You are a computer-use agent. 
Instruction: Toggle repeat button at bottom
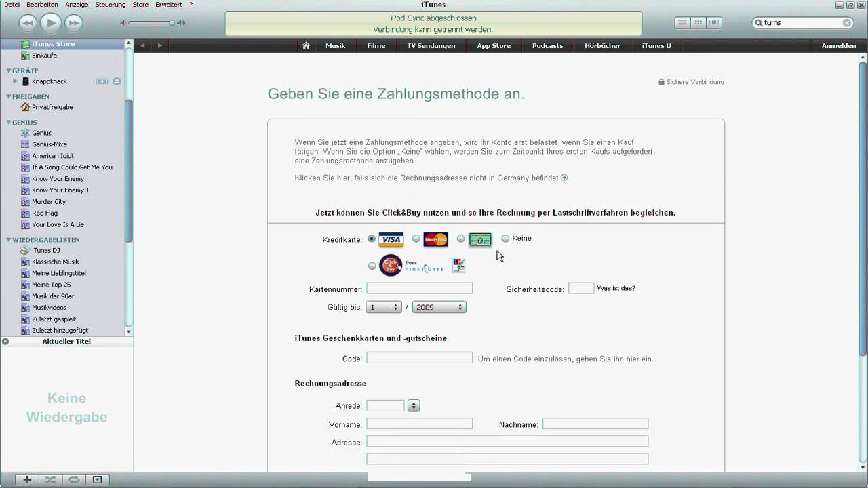click(73, 479)
